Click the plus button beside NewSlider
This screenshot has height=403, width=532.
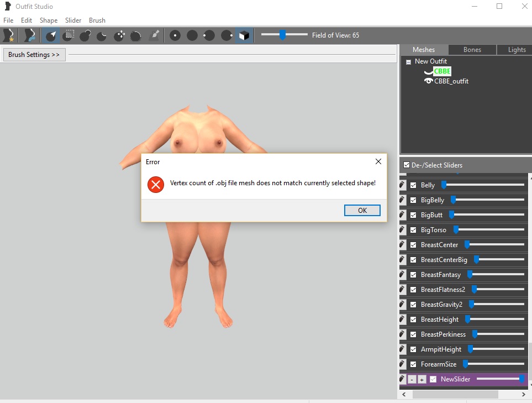[x=422, y=380]
